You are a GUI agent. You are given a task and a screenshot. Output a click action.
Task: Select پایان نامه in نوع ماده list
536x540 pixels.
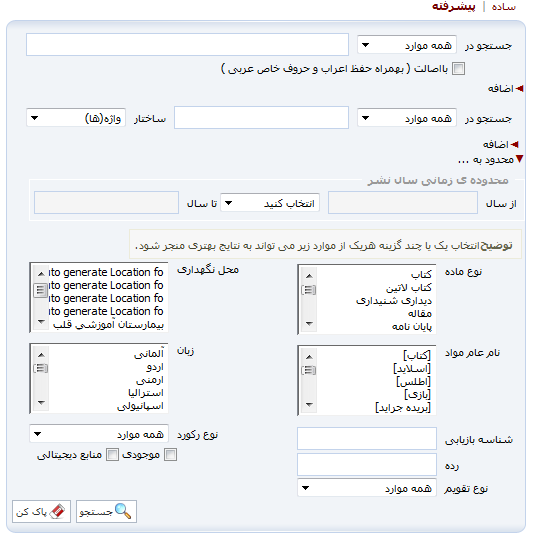coord(412,326)
